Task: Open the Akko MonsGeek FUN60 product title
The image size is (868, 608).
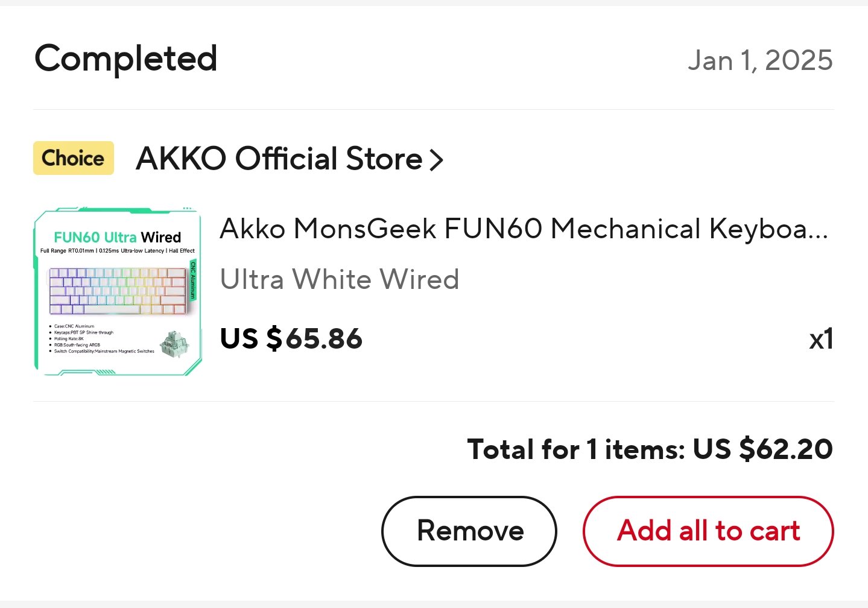Action: pos(524,229)
